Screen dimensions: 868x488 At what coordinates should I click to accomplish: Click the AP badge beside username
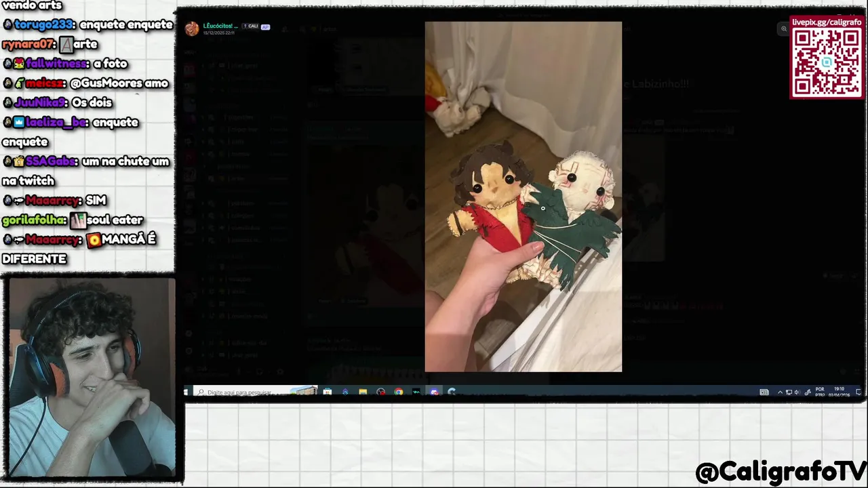pyautogui.click(x=265, y=26)
